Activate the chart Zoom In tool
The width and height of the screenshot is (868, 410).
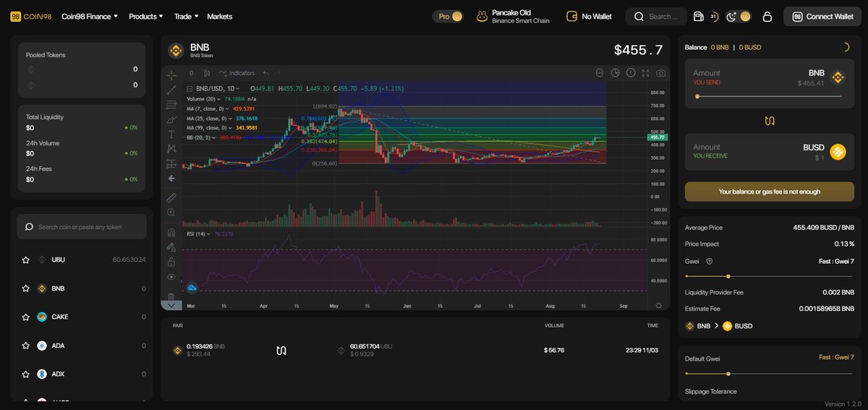(171, 213)
